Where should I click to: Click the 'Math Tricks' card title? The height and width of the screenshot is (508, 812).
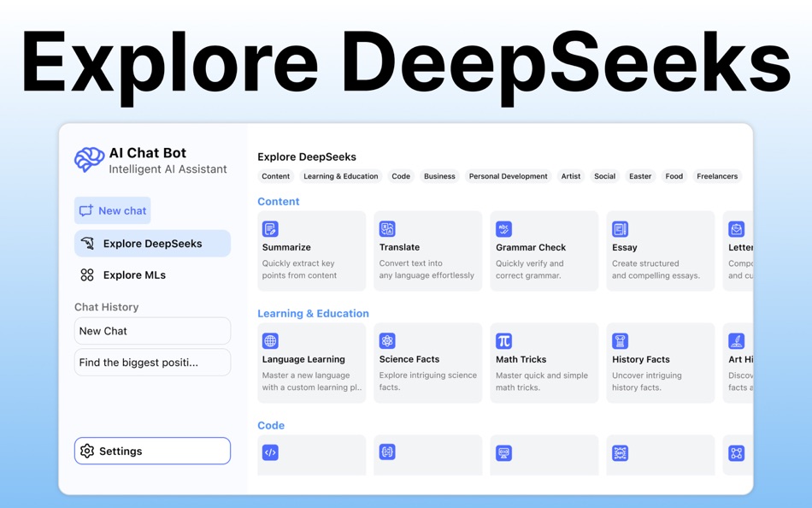pyautogui.click(x=521, y=359)
